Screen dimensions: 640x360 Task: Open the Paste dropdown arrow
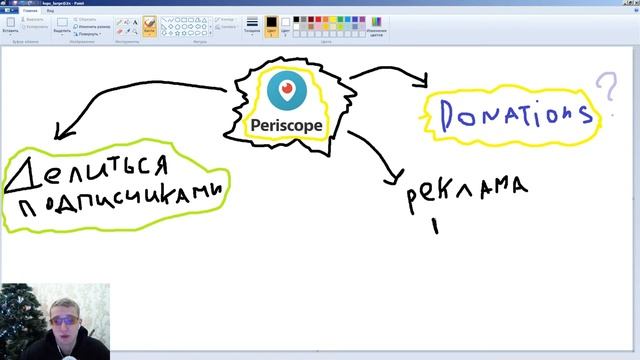click(11, 35)
